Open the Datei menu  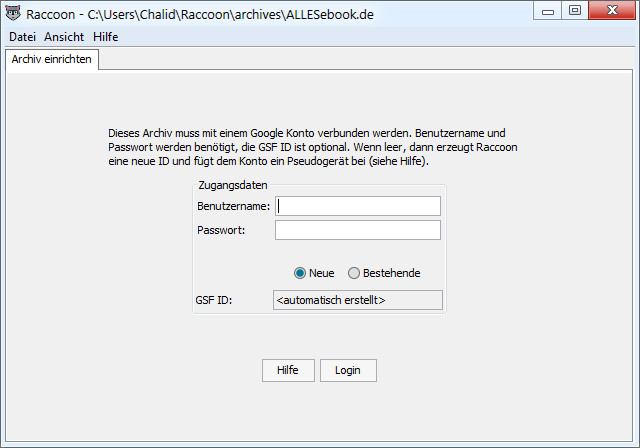click(x=22, y=37)
